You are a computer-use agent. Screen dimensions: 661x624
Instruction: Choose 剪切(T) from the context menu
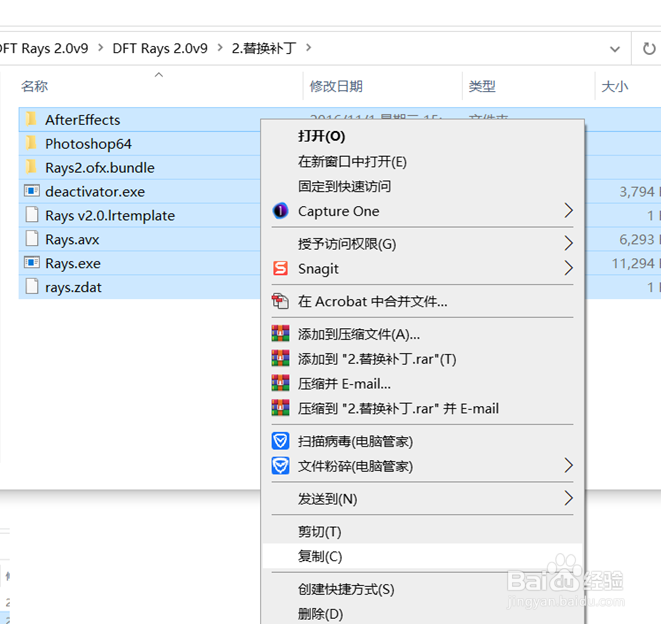click(422, 531)
